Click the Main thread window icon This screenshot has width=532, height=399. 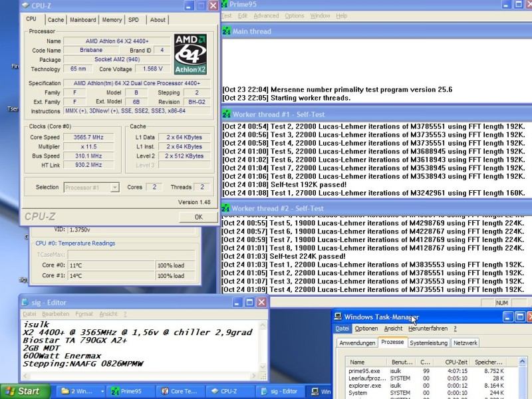(x=226, y=31)
